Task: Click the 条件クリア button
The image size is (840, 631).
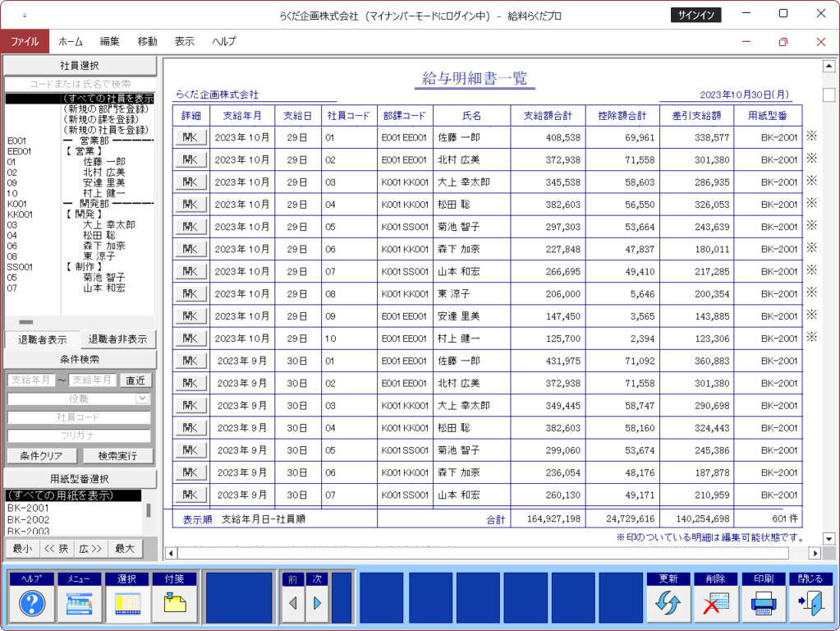Action: (x=42, y=456)
